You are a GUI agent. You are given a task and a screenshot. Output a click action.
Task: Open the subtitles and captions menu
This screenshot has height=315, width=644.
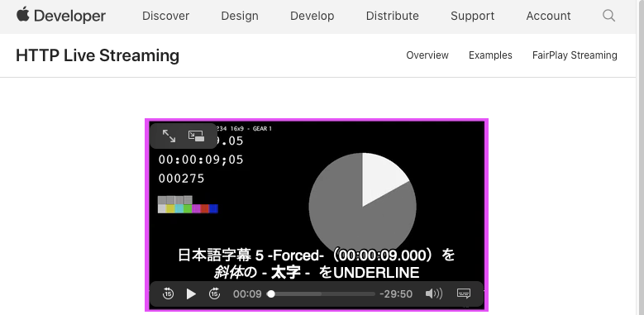coord(464,294)
